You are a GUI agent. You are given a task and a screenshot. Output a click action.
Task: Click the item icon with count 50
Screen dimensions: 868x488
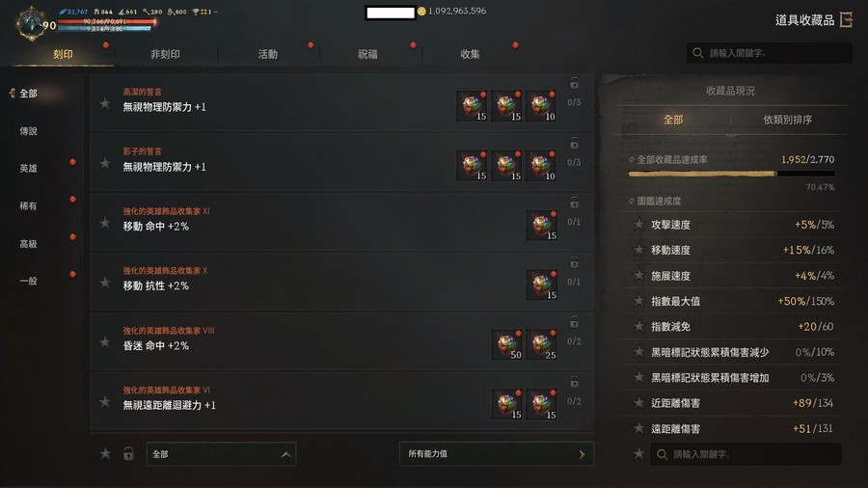click(x=507, y=344)
